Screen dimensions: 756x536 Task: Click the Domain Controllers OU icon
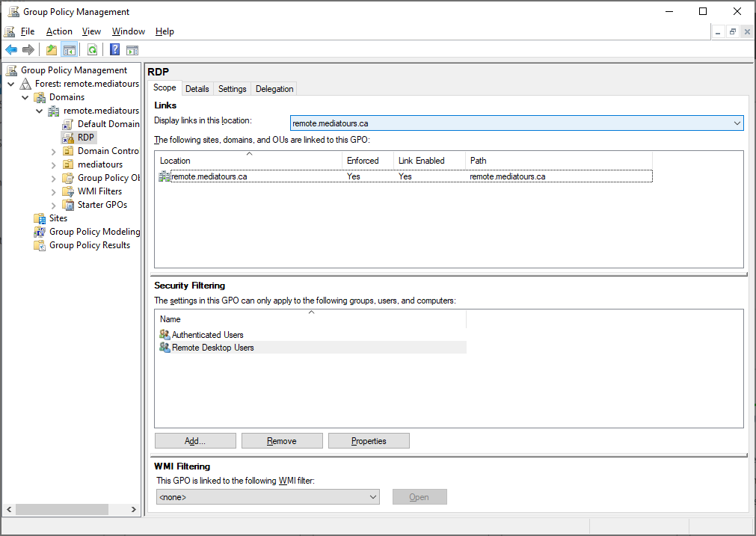point(68,151)
